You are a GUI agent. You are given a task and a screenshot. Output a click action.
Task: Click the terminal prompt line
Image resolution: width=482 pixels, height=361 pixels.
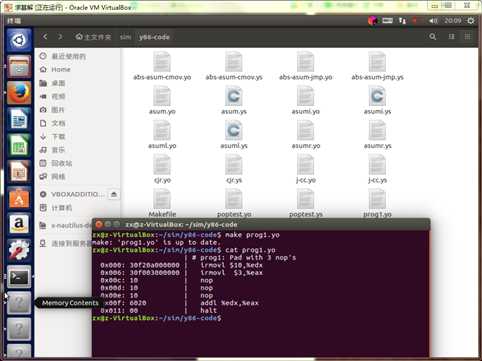click(x=157, y=318)
